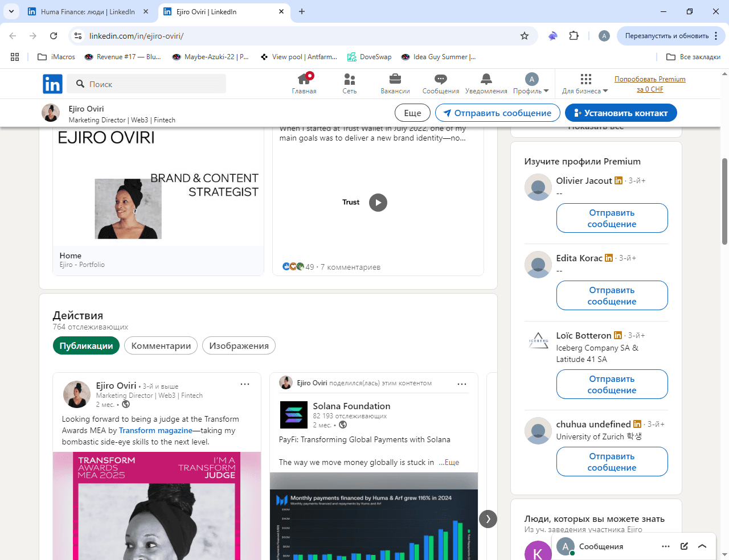Open messaging panel options menu
Image resolution: width=729 pixels, height=560 pixels.
click(666, 546)
